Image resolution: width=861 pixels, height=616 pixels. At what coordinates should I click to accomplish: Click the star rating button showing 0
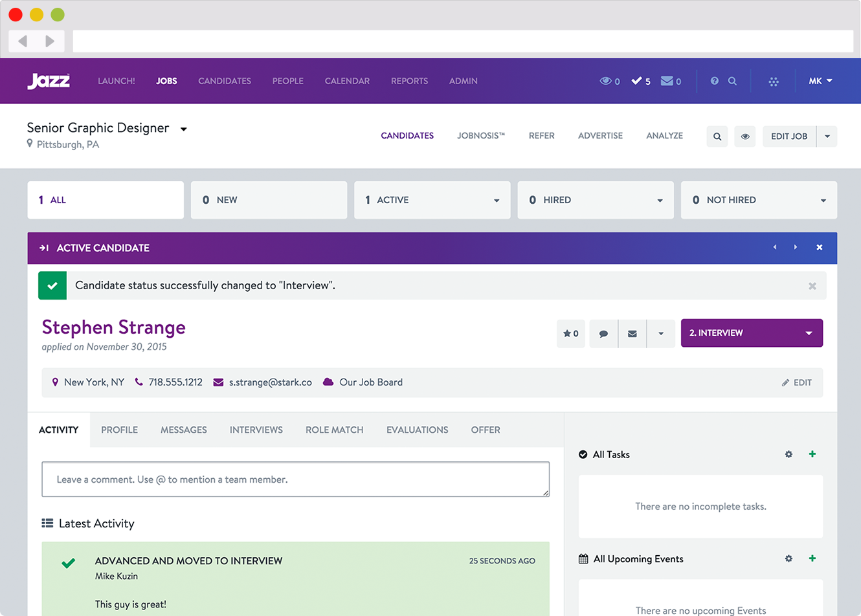click(x=571, y=333)
